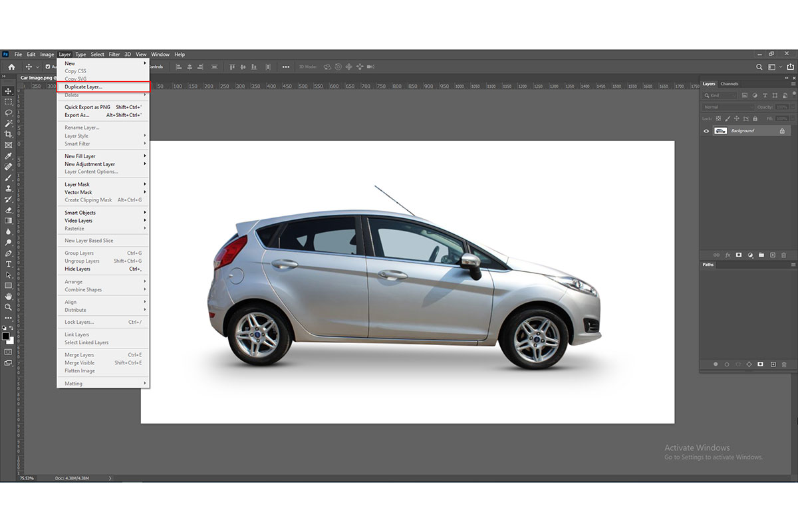Open the Kind filter dropdown
Image resolution: width=798 pixels, height=532 pixels.
[722, 95]
